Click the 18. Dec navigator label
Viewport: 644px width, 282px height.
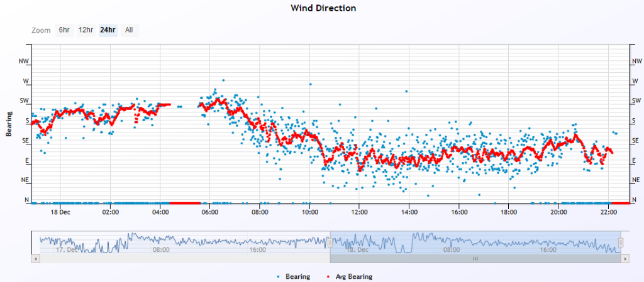(x=357, y=249)
